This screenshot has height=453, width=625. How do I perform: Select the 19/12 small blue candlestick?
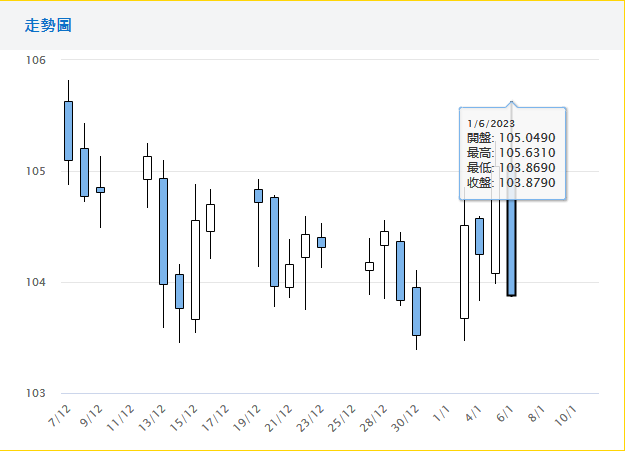pos(258,195)
